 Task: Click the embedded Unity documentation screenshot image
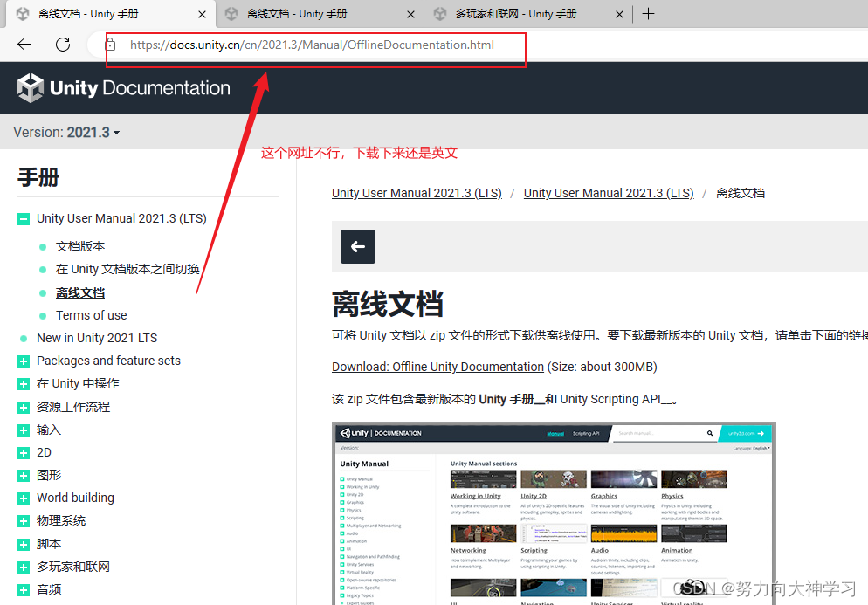[x=554, y=513]
